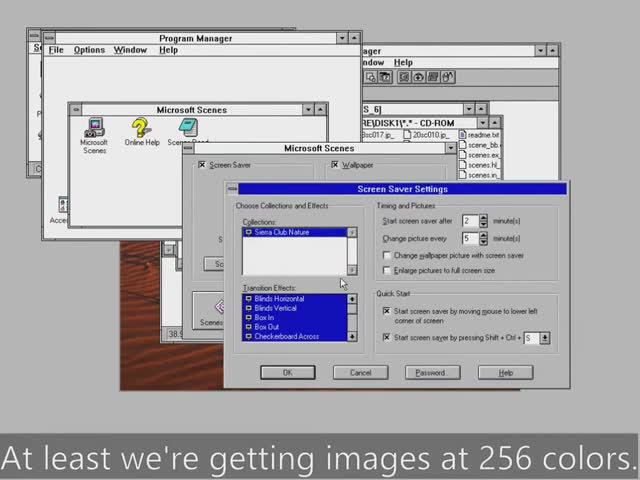Select the Sierra Club Nature collection
The width and height of the screenshot is (640, 480).
click(x=295, y=232)
